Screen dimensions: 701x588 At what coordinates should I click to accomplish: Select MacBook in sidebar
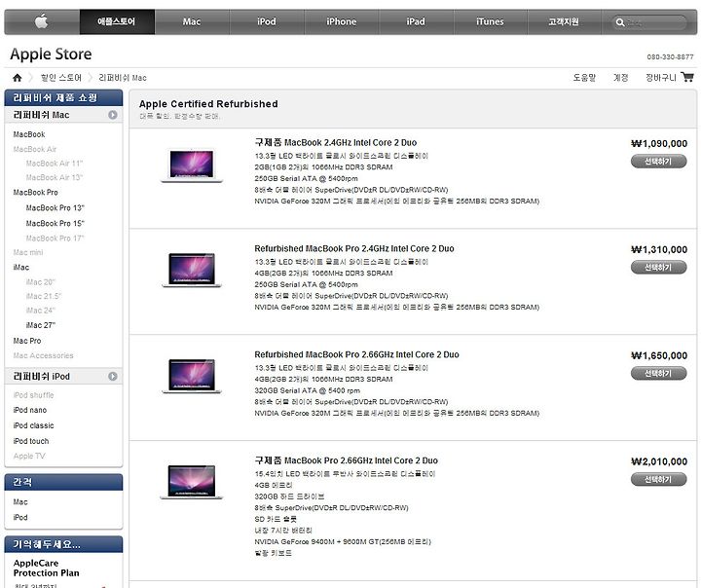(29, 134)
